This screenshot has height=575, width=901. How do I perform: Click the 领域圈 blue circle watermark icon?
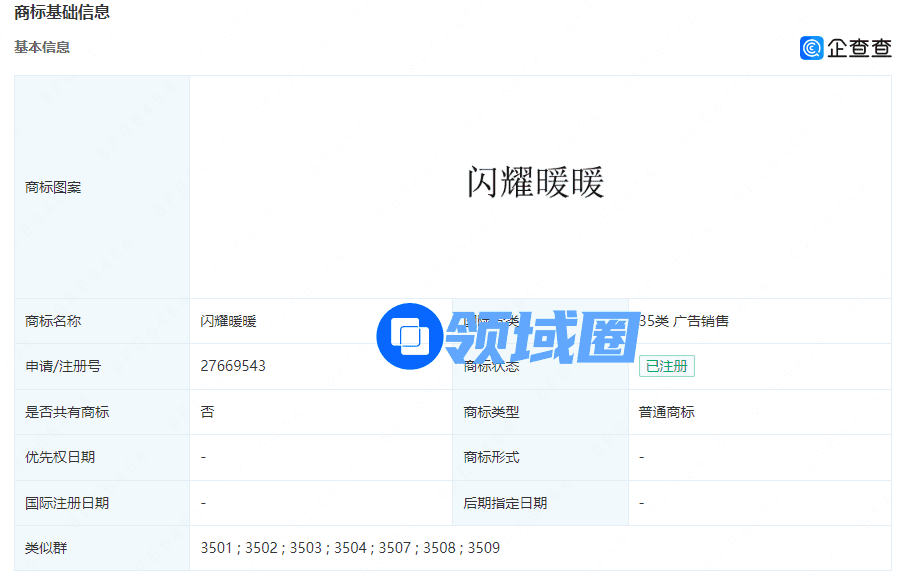point(409,336)
